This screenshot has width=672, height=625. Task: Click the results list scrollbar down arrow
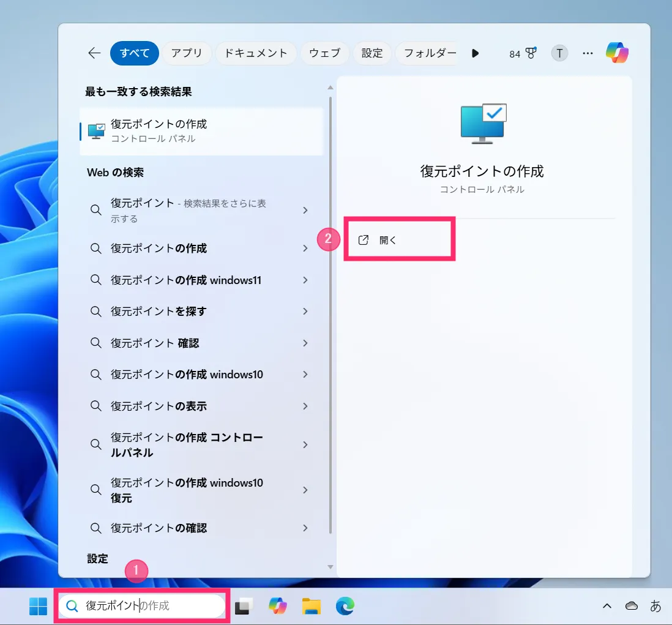pos(330,567)
